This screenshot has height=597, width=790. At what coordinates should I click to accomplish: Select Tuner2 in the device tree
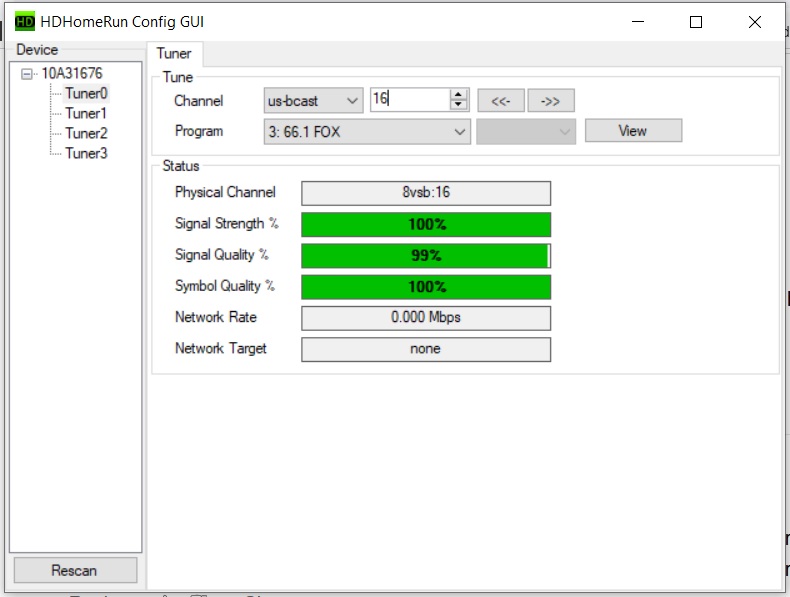(x=86, y=133)
